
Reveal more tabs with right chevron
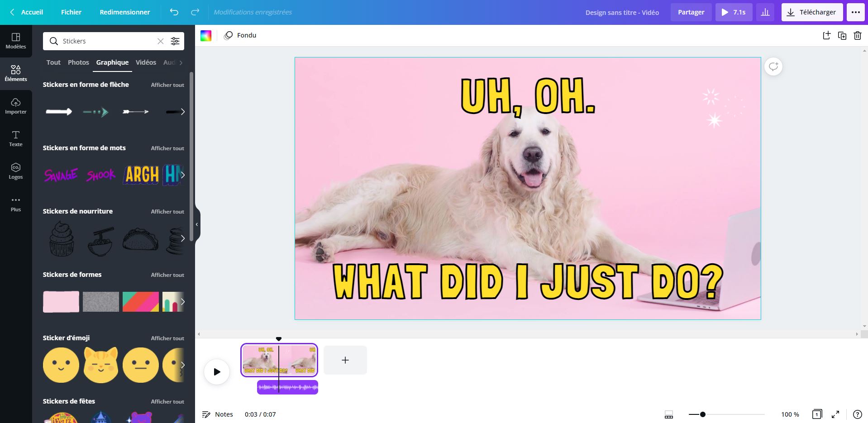click(181, 62)
